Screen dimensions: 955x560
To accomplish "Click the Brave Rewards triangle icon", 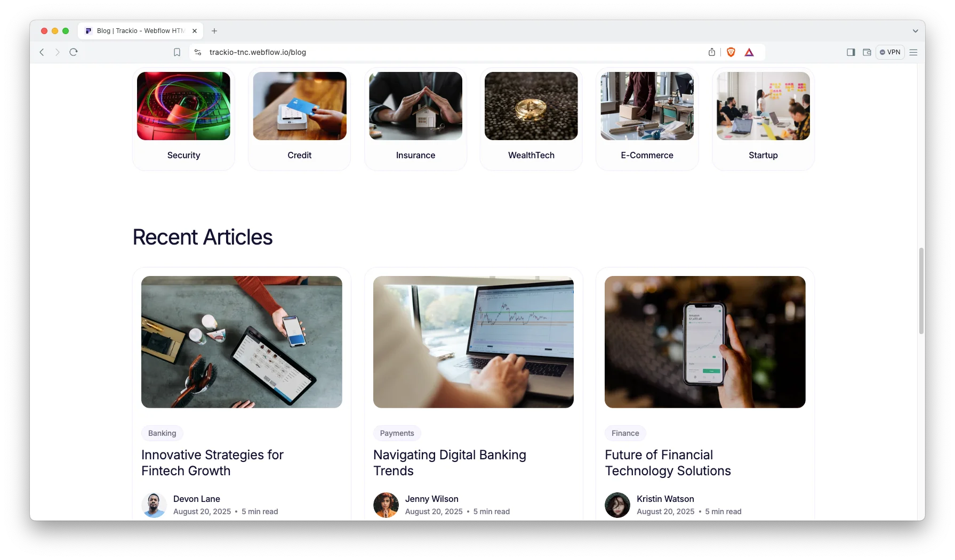I will pos(749,52).
